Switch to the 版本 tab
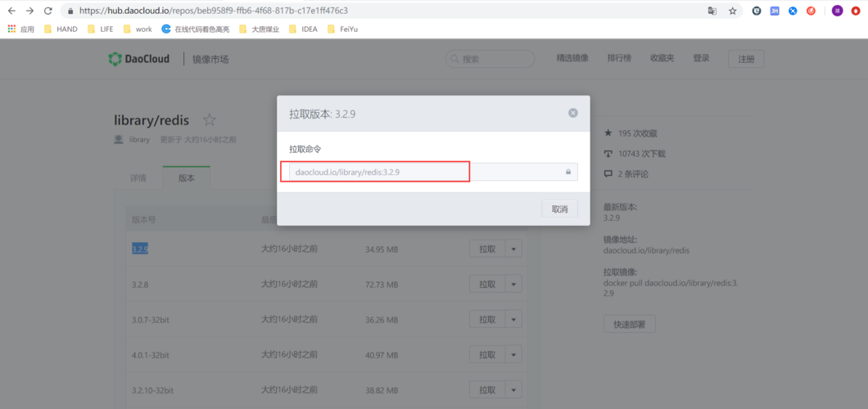 coord(187,178)
